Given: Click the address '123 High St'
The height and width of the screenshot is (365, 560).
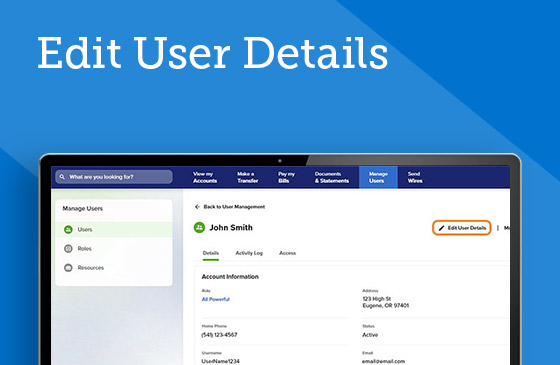Looking at the screenshot, I should pyautogui.click(x=377, y=299).
